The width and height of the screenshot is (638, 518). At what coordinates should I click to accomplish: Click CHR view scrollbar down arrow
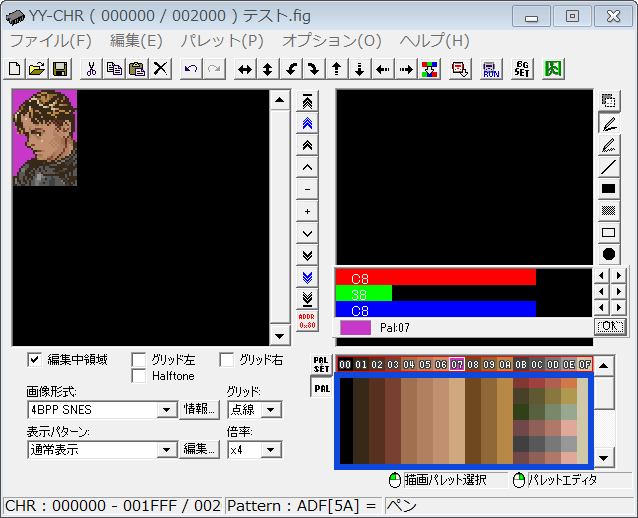coord(280,336)
